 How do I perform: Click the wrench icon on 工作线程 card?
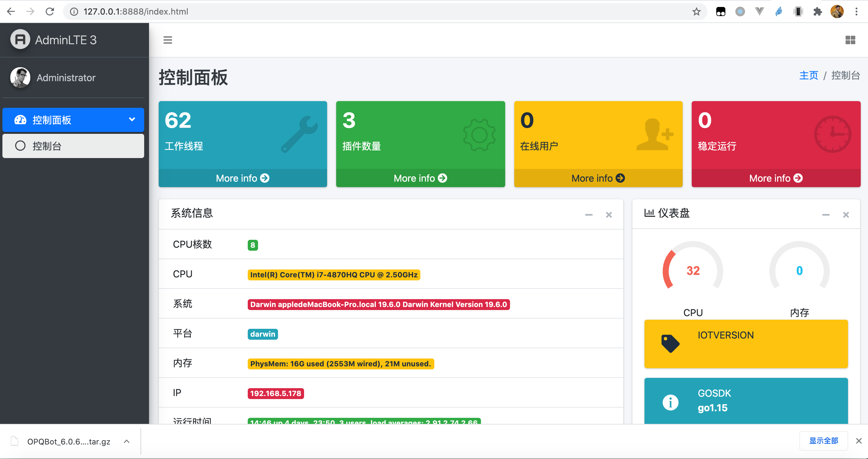299,134
